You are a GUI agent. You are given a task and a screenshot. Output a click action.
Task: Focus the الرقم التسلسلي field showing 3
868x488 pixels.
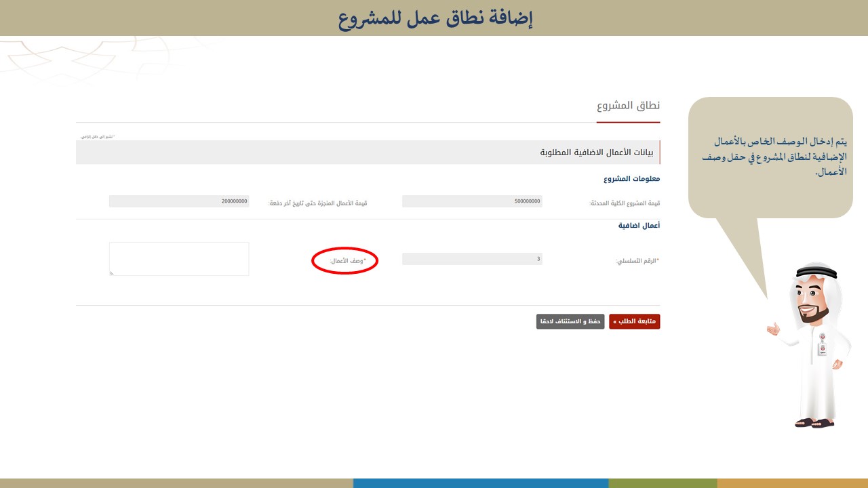tap(472, 259)
